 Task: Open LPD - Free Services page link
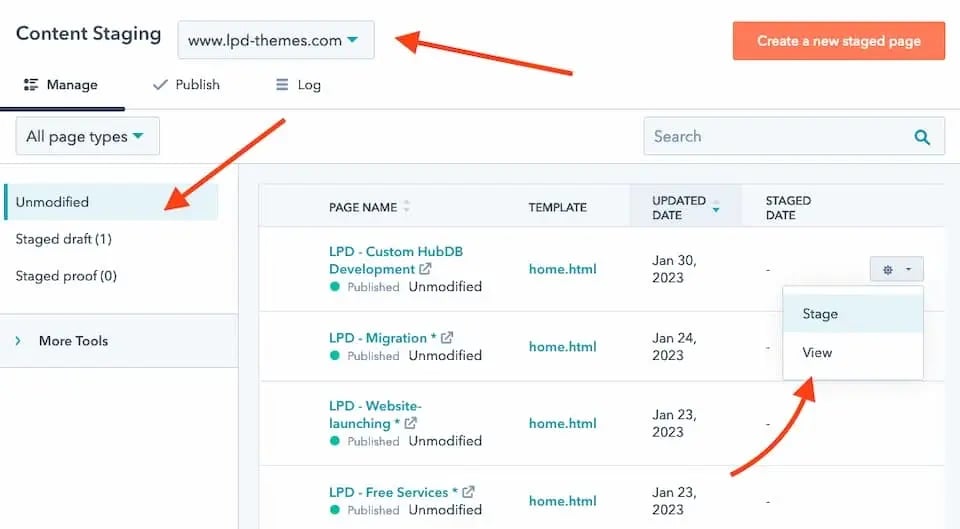[x=393, y=492]
